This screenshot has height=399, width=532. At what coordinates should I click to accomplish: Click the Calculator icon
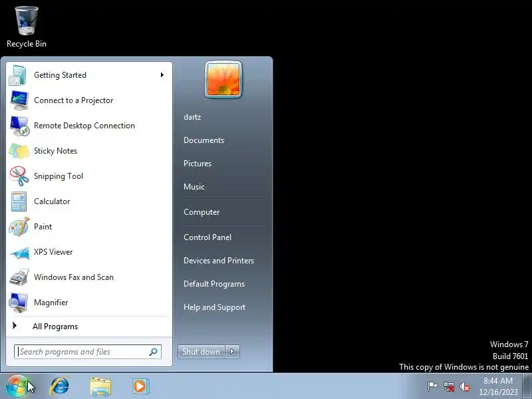(x=19, y=201)
